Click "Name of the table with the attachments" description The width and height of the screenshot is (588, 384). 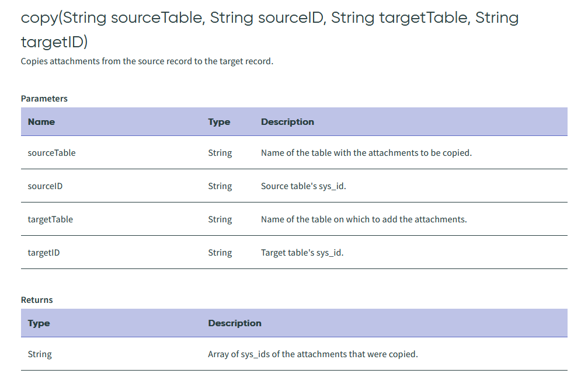366,153
